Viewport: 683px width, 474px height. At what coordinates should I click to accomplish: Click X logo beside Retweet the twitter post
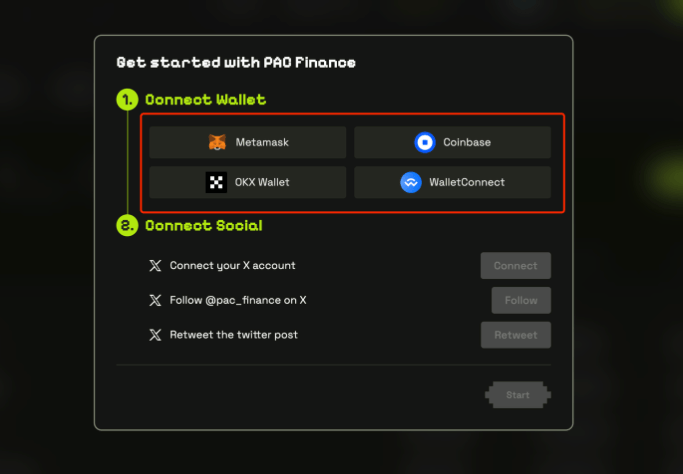tap(155, 335)
